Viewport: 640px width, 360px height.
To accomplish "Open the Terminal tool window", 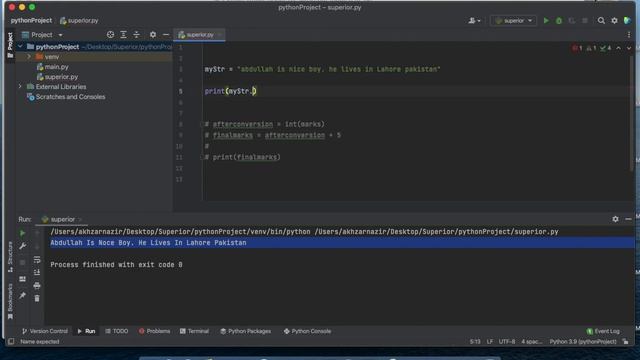I will [x=194, y=331].
